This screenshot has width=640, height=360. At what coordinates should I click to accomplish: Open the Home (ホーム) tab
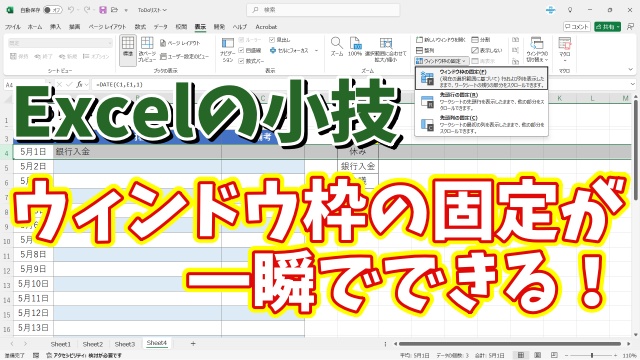tap(35, 27)
